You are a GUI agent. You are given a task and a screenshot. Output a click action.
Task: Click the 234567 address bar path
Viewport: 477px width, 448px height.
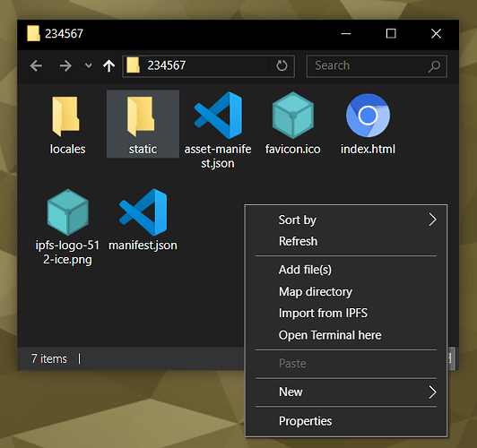click(167, 65)
